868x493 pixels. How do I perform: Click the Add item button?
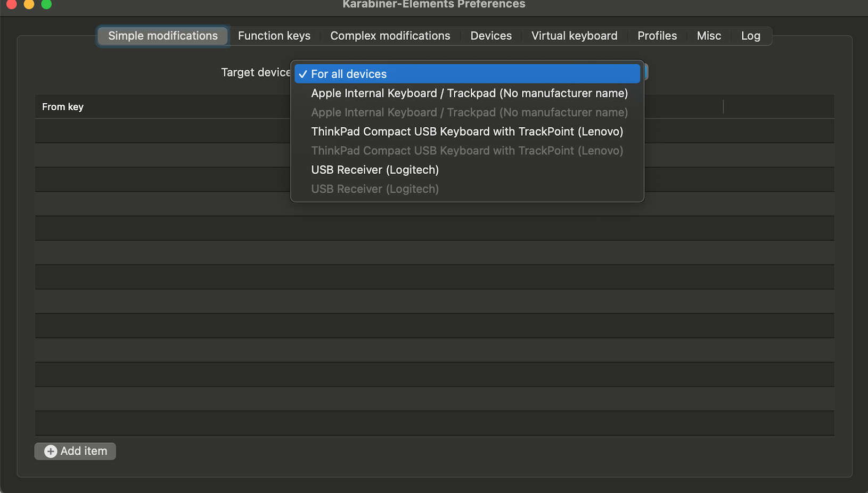click(75, 451)
